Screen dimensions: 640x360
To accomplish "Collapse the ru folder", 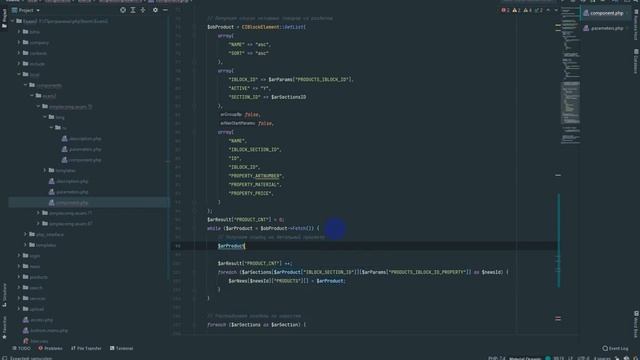I will pos(52,127).
